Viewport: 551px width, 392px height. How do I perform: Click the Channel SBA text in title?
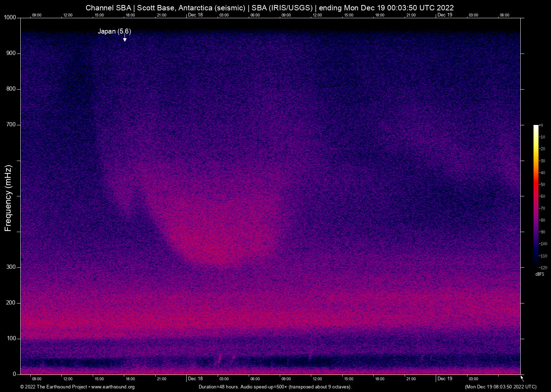tap(108, 8)
